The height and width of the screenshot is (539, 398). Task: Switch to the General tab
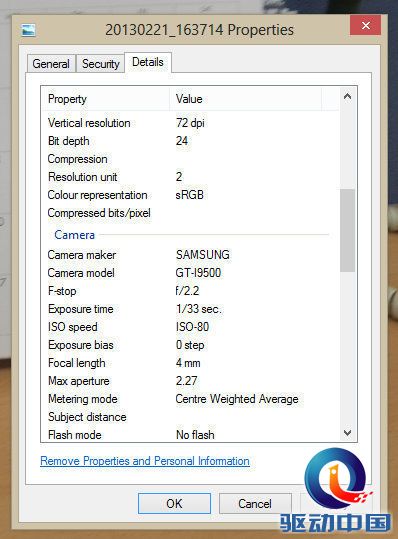coord(51,64)
